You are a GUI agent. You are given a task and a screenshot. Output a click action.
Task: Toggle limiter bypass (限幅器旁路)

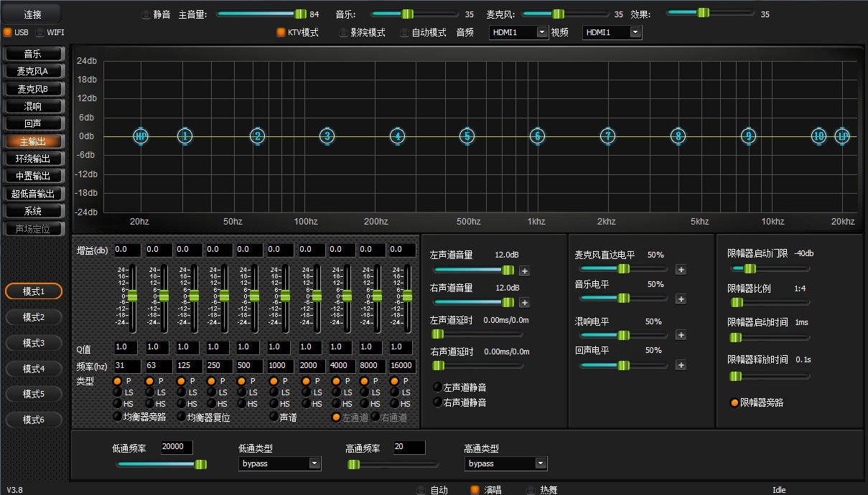click(x=734, y=402)
